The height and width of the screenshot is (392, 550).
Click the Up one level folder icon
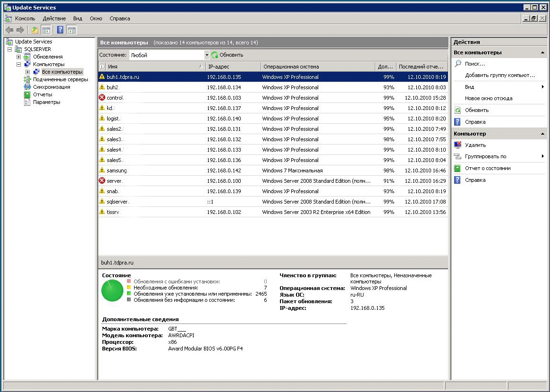34,30
